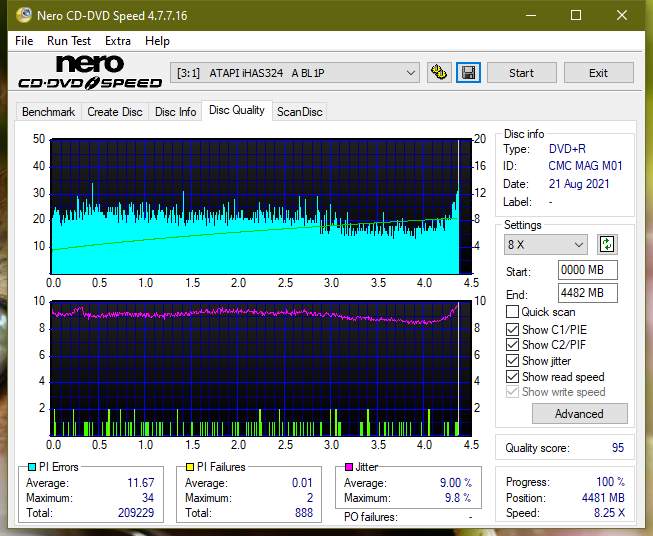Disable the Show read speed checkbox
Screen dimensions: 653x536
click(512, 376)
